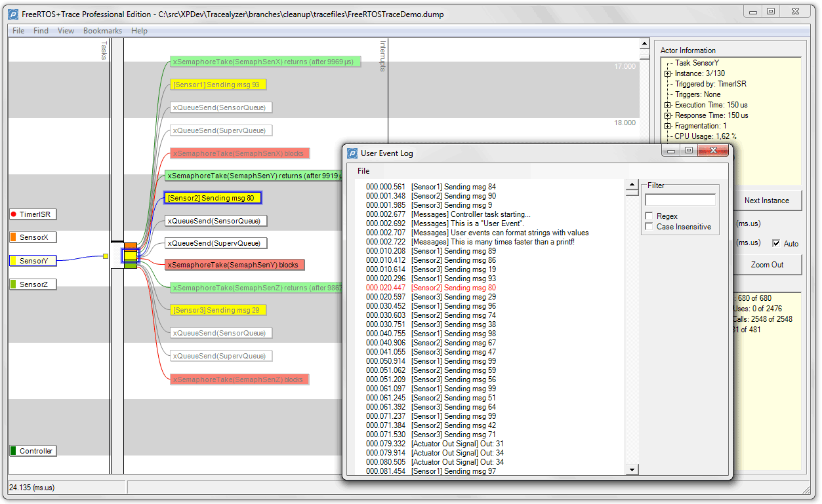
Task: Click the small yellow trigger marker beside SensorY
Action: (x=105, y=256)
